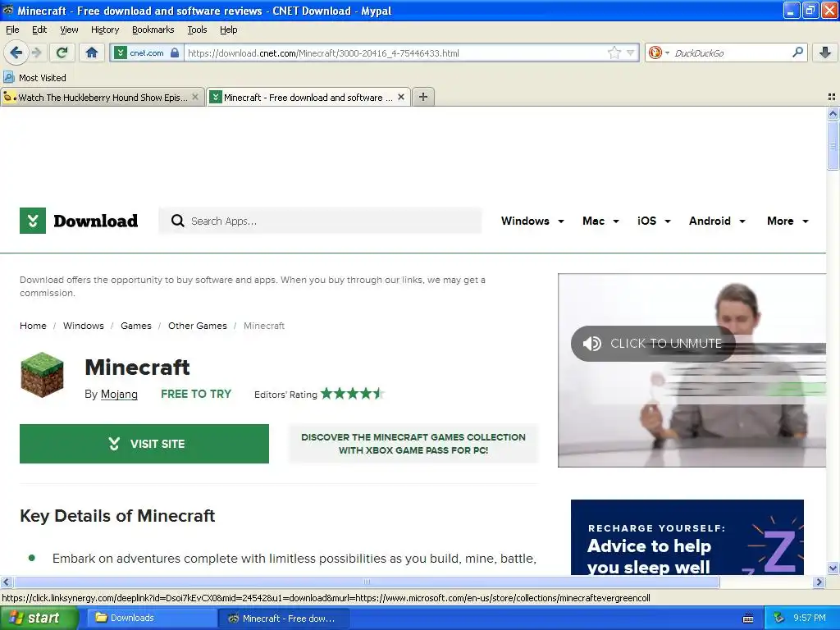Image resolution: width=840 pixels, height=630 pixels.
Task: Click the Search Apps magnifier icon
Action: pyautogui.click(x=177, y=221)
